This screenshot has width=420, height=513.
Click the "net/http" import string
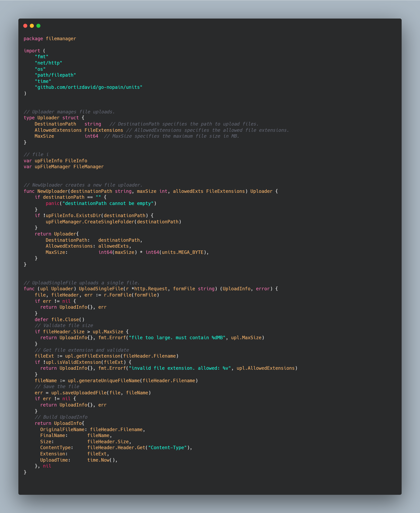coord(48,63)
